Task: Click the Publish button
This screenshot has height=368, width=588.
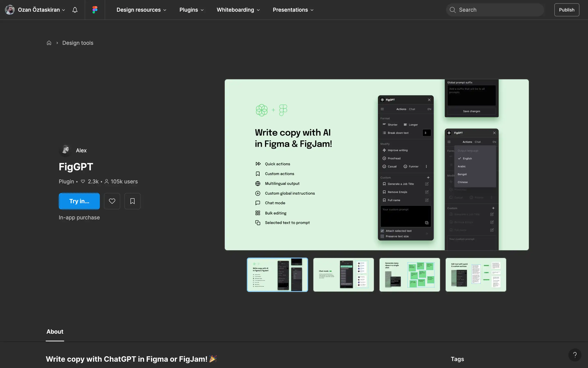Action: point(567,10)
